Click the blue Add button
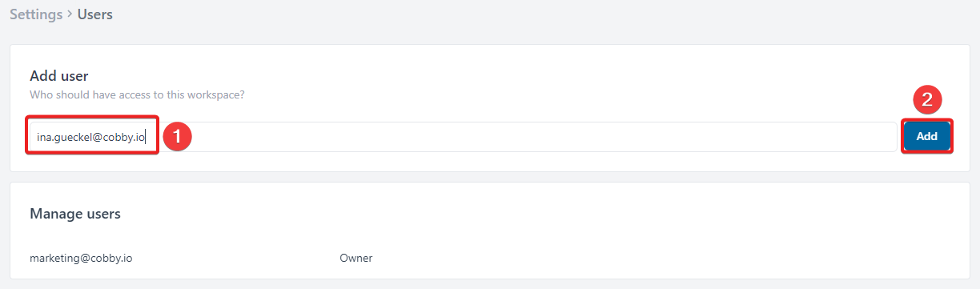980x289 pixels. click(x=927, y=136)
